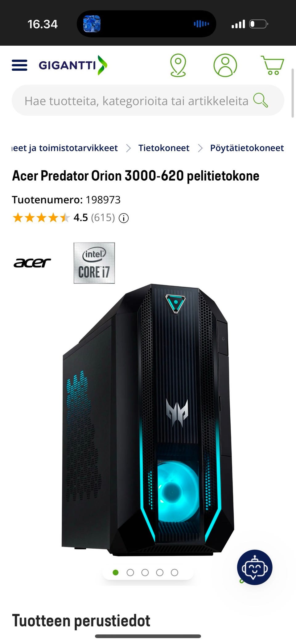Open the hamburger menu
Viewport: 296px width, 644px height.
19,65
